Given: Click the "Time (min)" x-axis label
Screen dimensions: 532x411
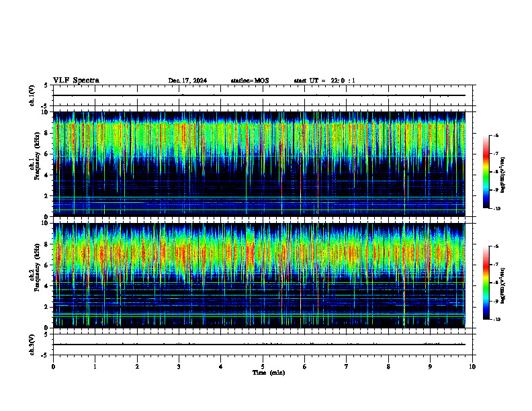Looking at the screenshot, I should pos(269,373).
